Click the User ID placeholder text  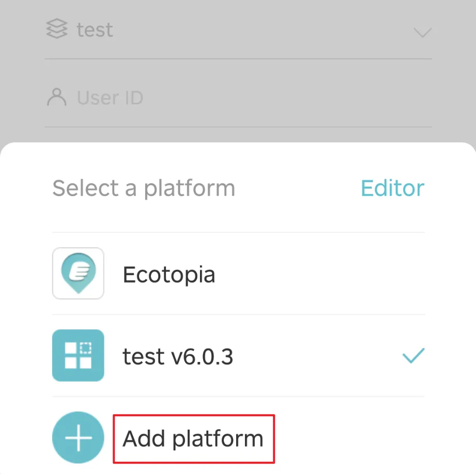pos(110,98)
